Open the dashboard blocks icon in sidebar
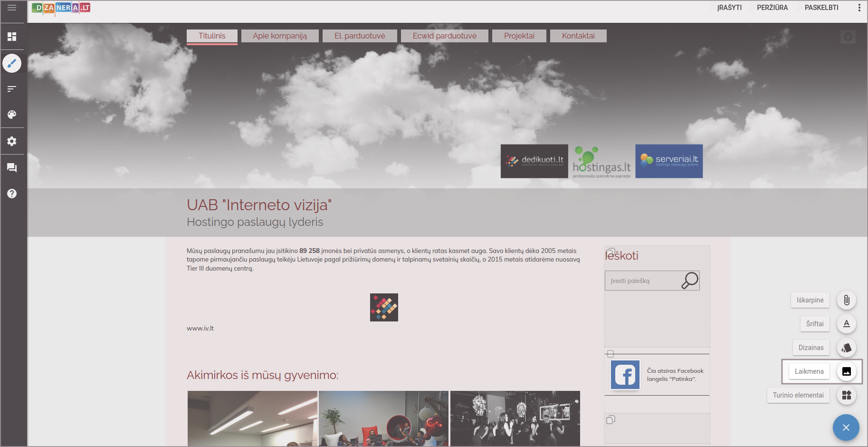The width and height of the screenshot is (868, 447). pos(12,37)
